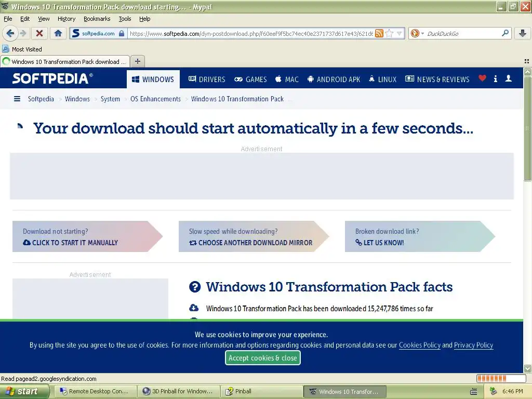The image size is (532, 399).
Task: Go to the ANDROID APK section
Action: pyautogui.click(x=334, y=79)
